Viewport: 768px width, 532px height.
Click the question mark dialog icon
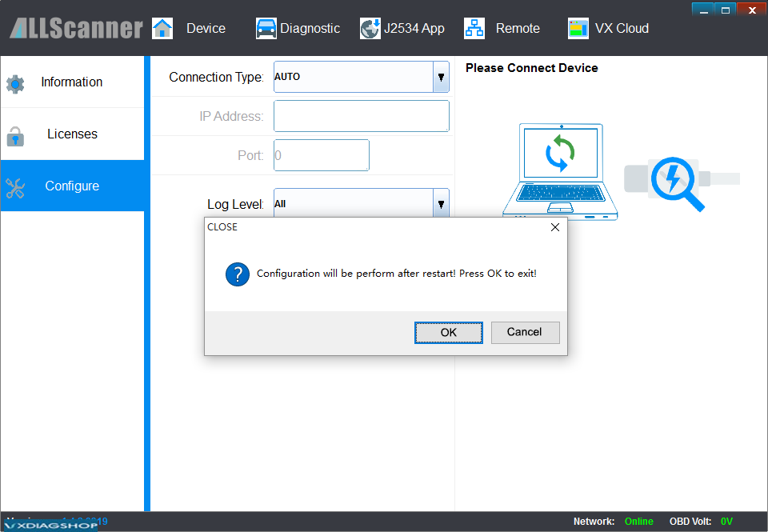238,274
